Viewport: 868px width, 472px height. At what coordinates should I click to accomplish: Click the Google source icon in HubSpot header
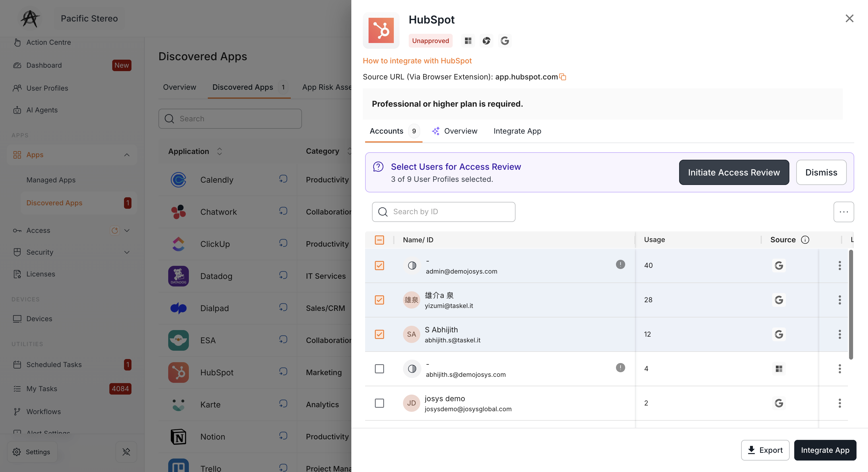(504, 41)
